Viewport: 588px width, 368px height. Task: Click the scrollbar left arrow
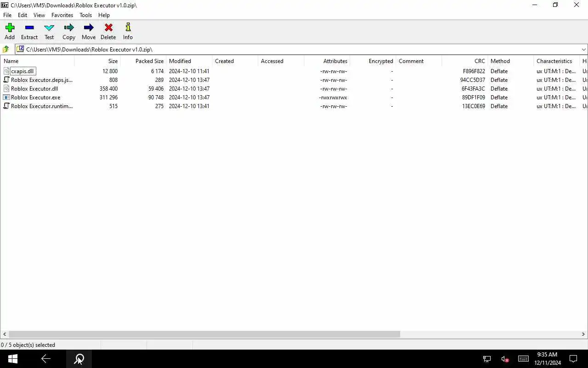point(5,334)
